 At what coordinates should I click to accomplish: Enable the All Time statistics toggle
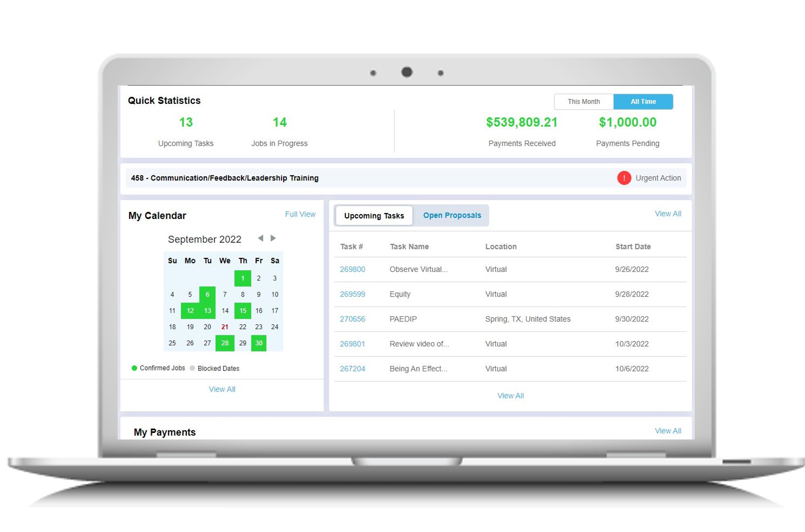pos(643,101)
